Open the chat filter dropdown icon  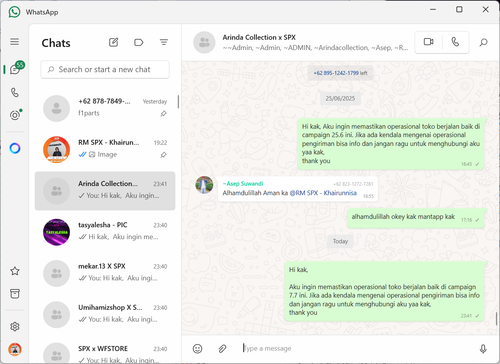(x=164, y=42)
